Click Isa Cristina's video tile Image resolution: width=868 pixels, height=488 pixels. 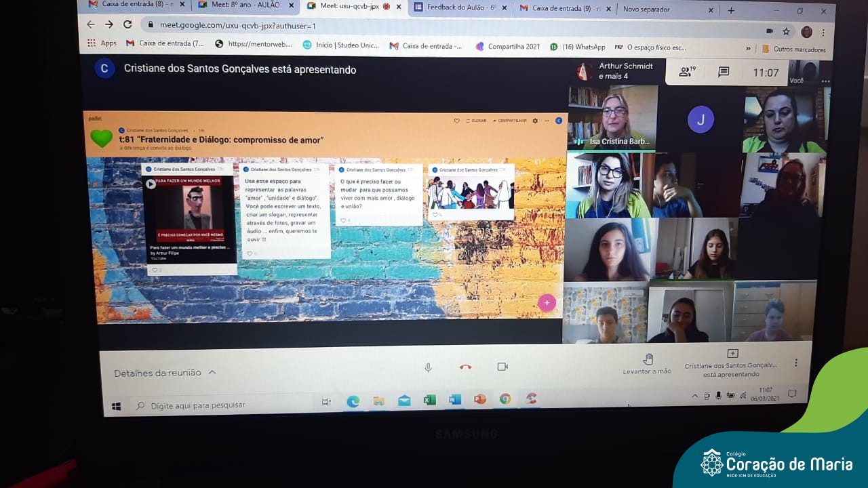(612, 117)
